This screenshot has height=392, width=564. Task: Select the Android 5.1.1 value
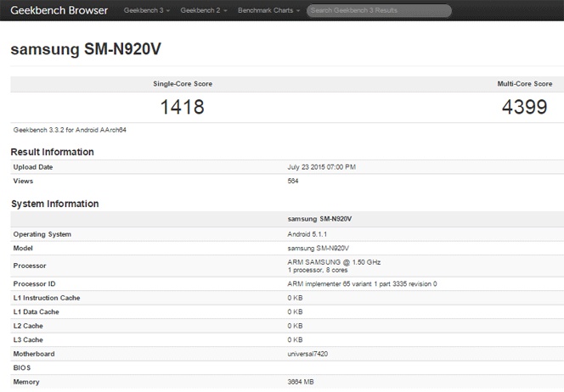307,234
